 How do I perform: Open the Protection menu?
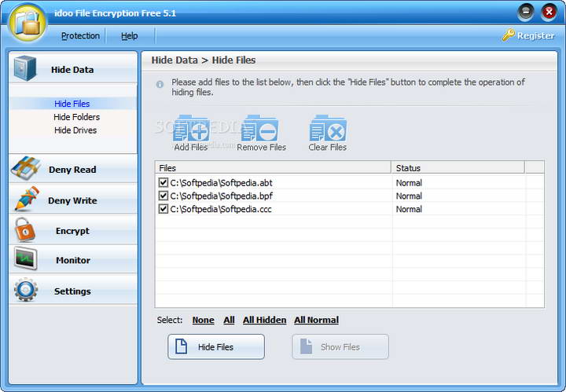80,35
